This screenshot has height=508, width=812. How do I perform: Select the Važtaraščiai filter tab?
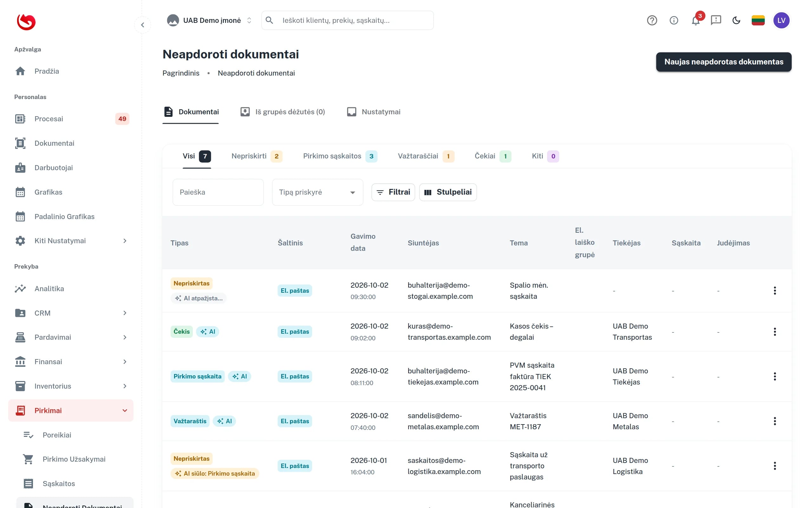[x=426, y=156]
